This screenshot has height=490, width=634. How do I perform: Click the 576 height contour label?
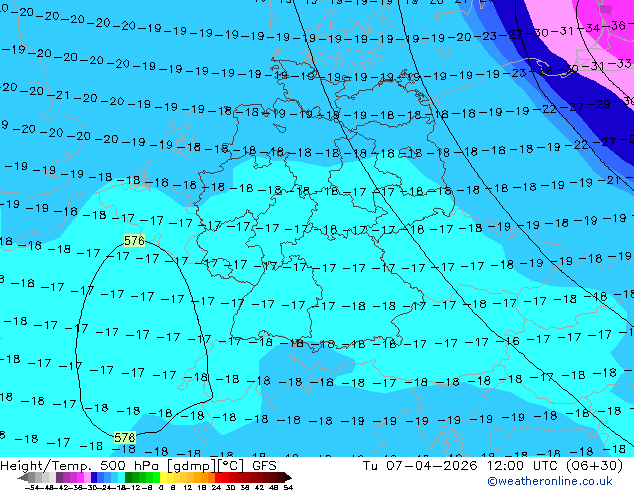[x=134, y=241]
